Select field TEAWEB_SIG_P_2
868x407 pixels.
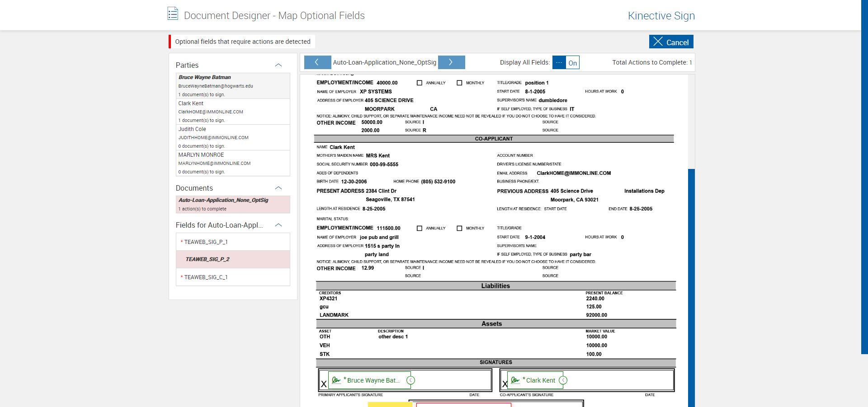[x=233, y=259]
